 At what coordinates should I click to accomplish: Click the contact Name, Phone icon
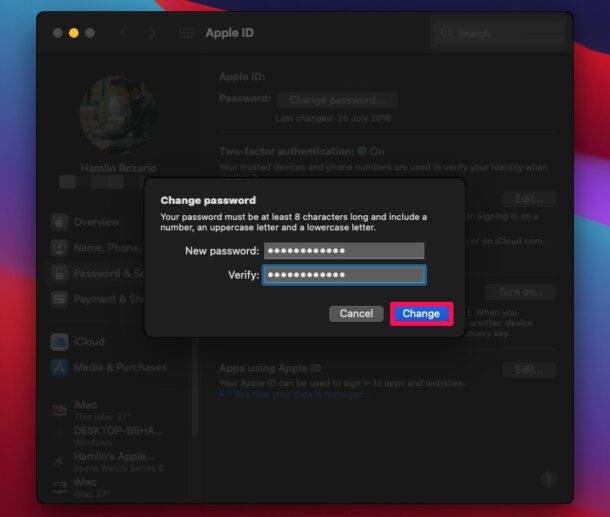[59, 248]
